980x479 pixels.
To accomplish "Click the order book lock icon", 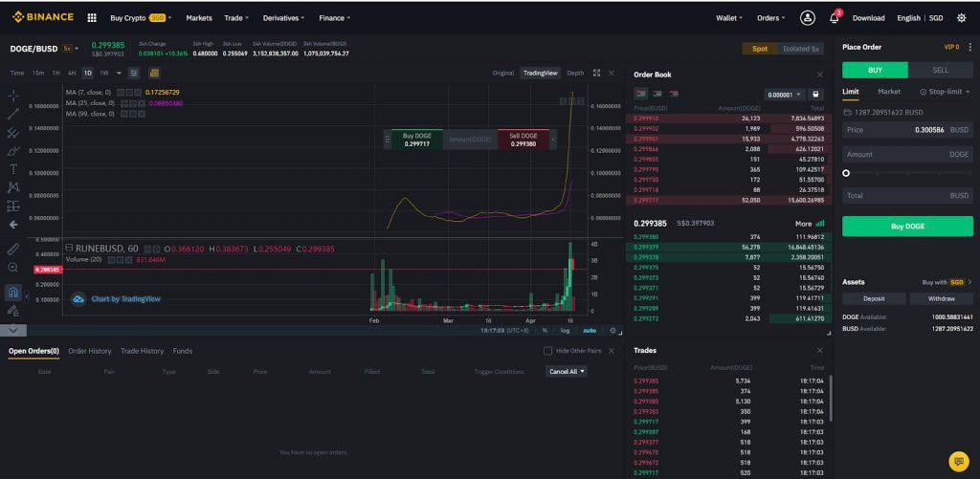I will [x=814, y=95].
